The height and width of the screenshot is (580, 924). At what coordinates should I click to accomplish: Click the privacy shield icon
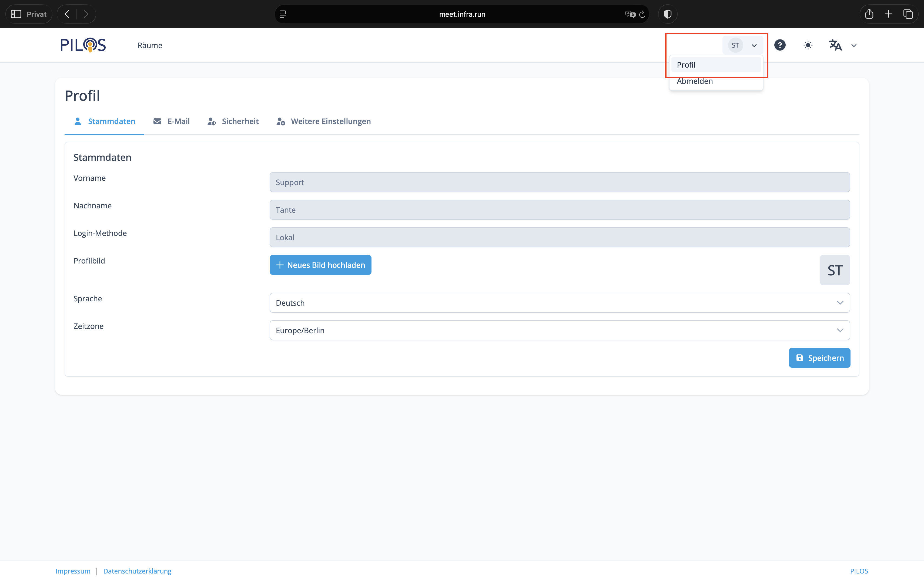pos(668,14)
